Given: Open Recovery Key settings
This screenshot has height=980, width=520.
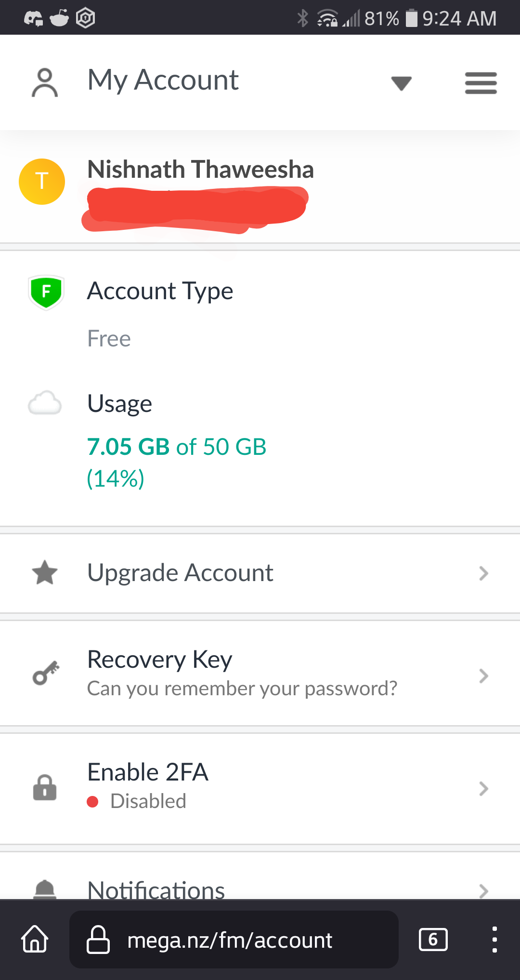Looking at the screenshot, I should (260, 674).
